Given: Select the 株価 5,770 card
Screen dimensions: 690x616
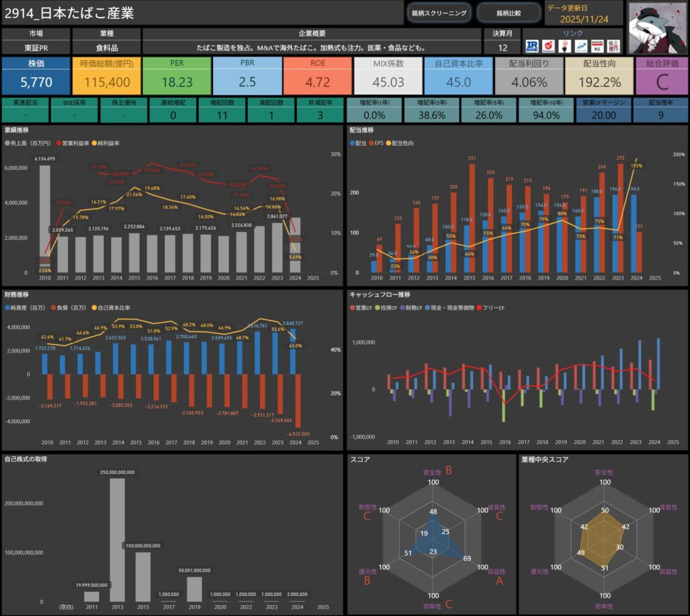Looking at the screenshot, I should [x=35, y=75].
